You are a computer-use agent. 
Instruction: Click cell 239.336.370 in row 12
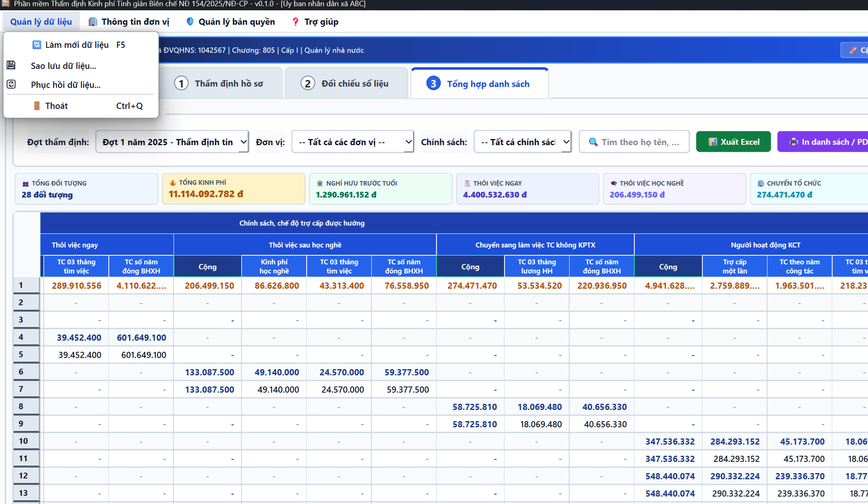(x=800, y=476)
